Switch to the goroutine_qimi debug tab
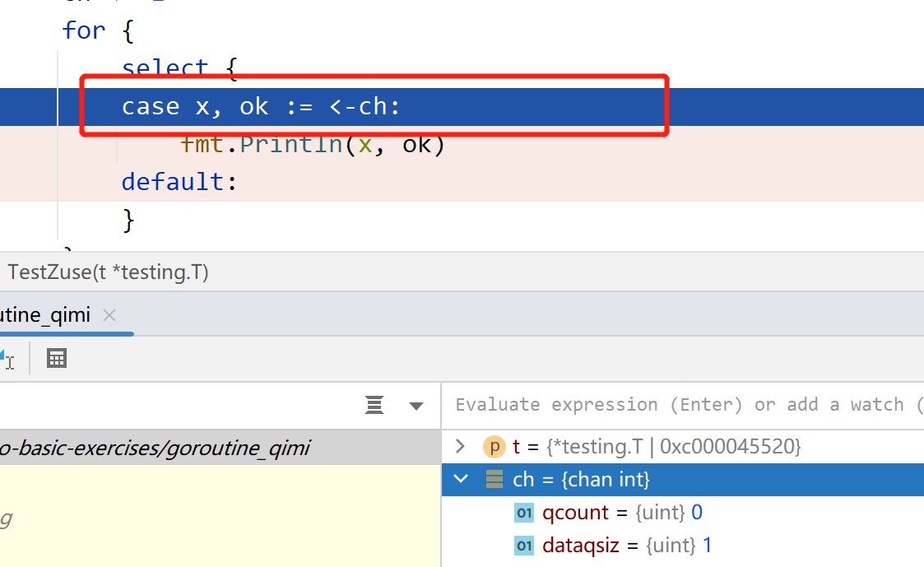Screen dimensions: 924x567 tap(45, 315)
